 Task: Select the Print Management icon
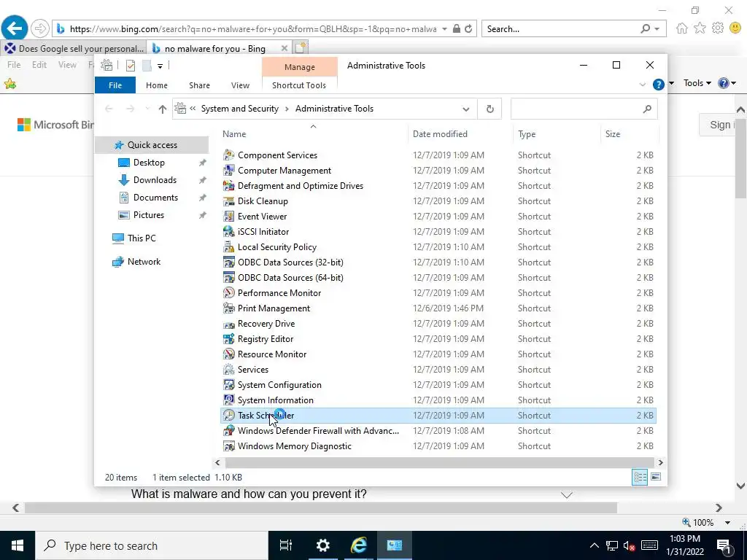[229, 308]
